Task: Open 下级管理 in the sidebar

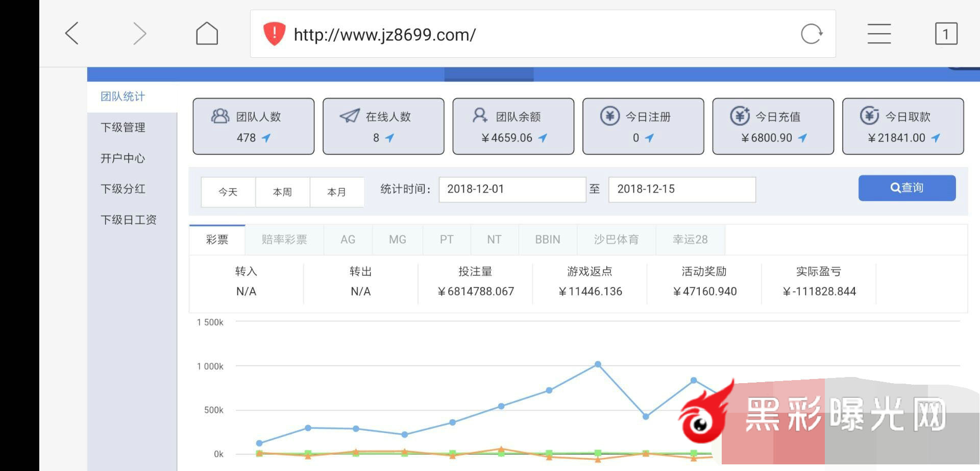Action: pyautogui.click(x=123, y=128)
